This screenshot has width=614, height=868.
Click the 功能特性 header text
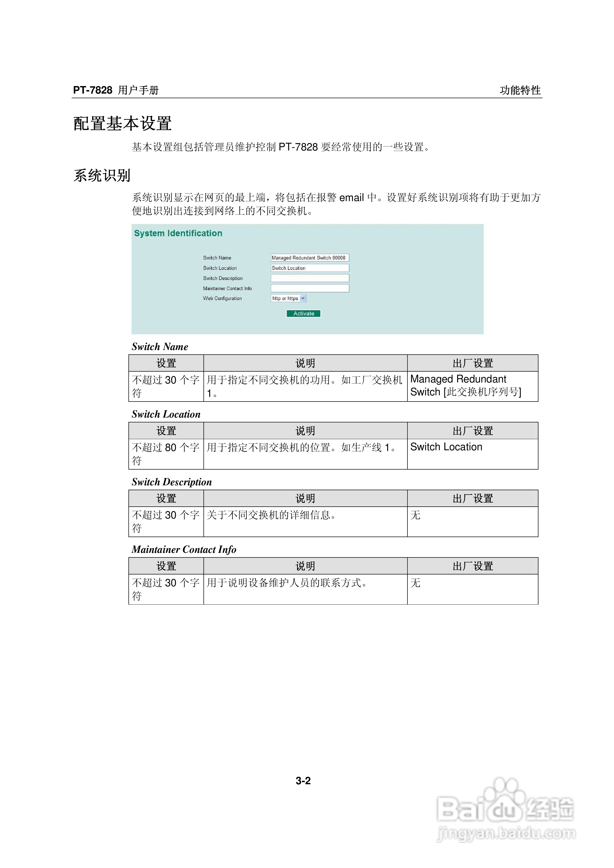point(520,90)
